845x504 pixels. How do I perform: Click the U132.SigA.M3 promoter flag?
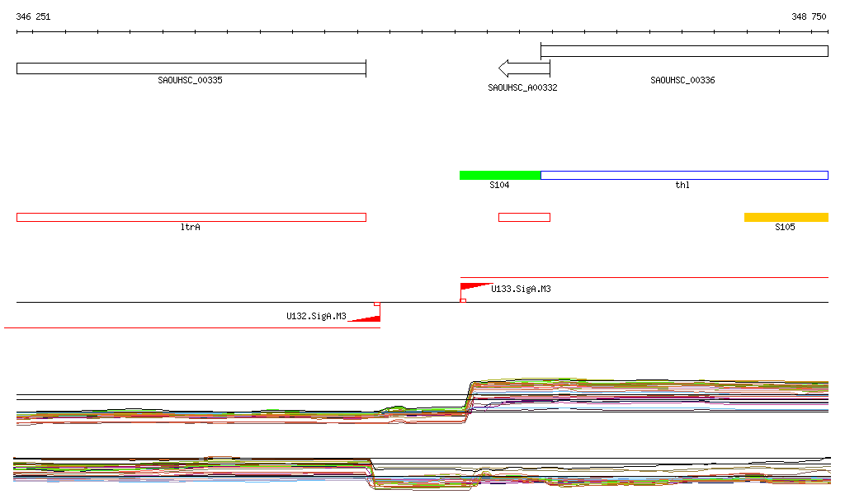364,318
